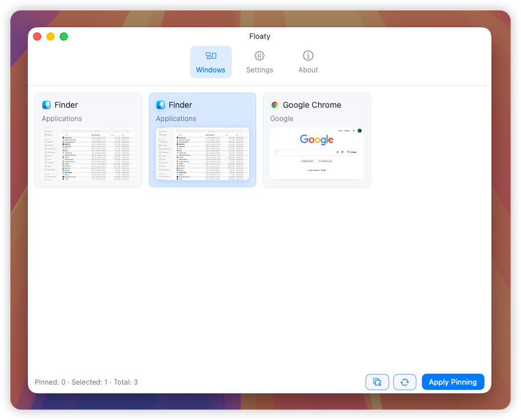Click the Chrome icon on Google Chrome card

tap(275, 105)
